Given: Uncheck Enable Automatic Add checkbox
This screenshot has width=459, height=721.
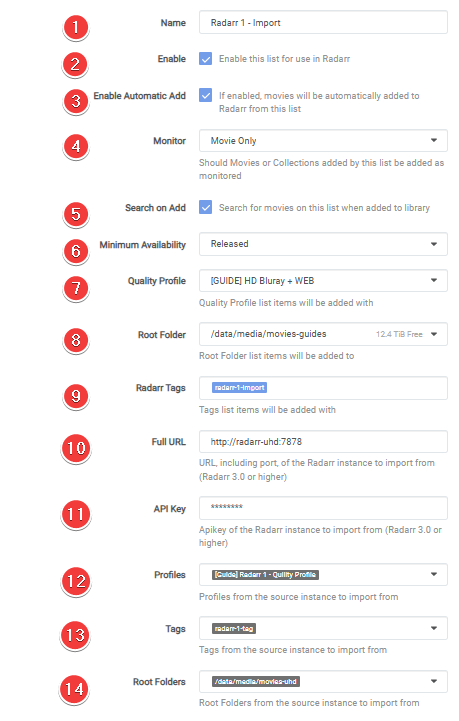Looking at the screenshot, I should tap(205, 95).
